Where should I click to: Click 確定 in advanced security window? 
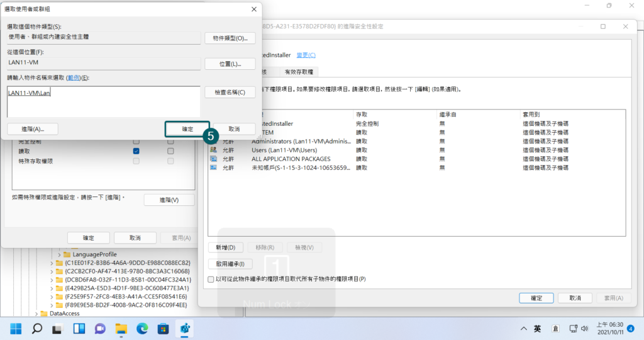click(x=536, y=298)
